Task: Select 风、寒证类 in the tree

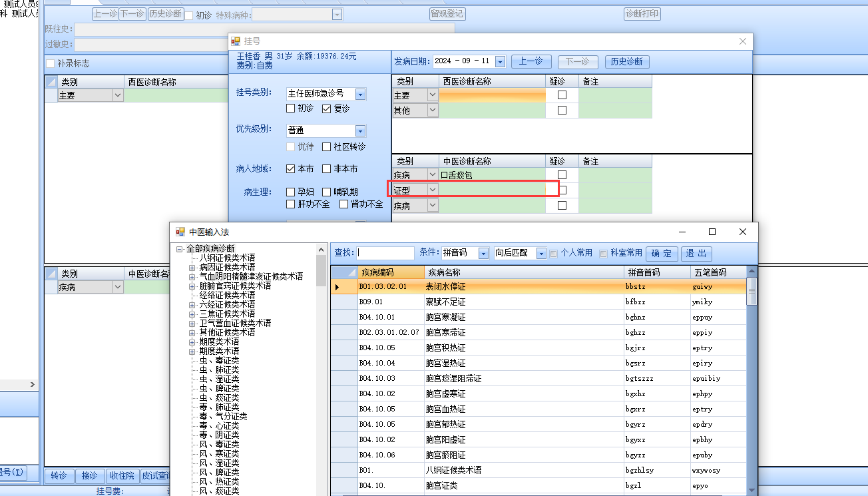Action: pyautogui.click(x=219, y=453)
